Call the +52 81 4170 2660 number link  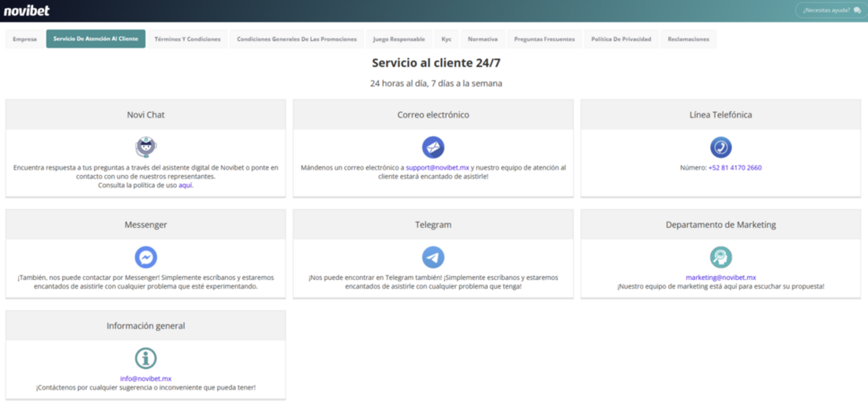pyautogui.click(x=735, y=167)
